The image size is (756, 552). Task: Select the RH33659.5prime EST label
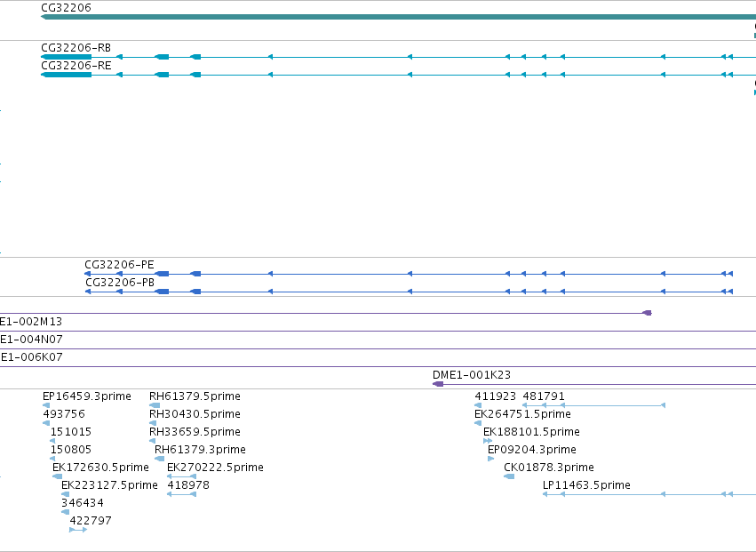tap(195, 432)
